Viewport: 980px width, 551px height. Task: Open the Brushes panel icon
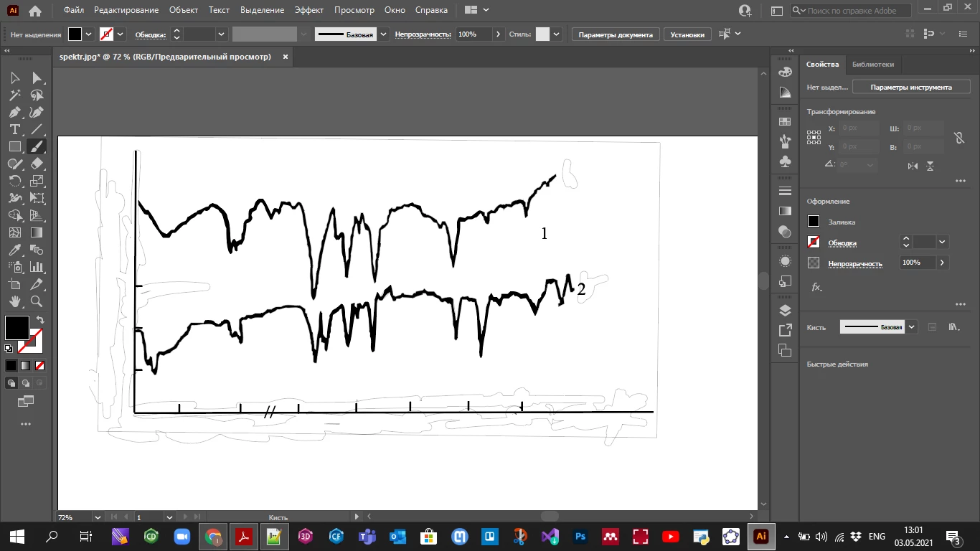785,141
